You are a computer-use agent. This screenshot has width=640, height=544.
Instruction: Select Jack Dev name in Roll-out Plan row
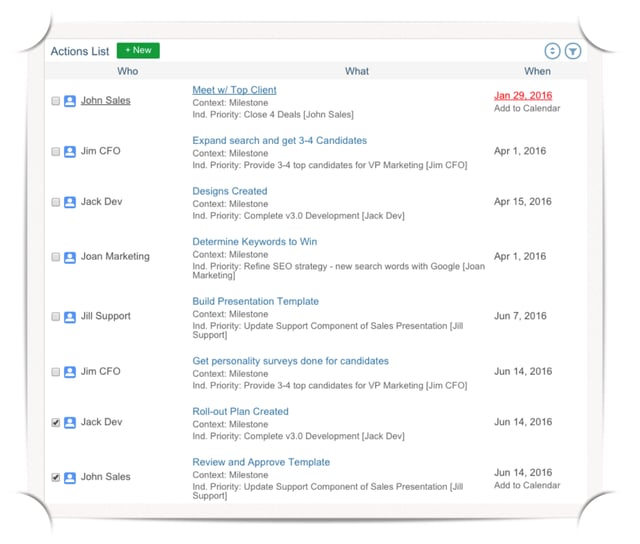tap(101, 422)
